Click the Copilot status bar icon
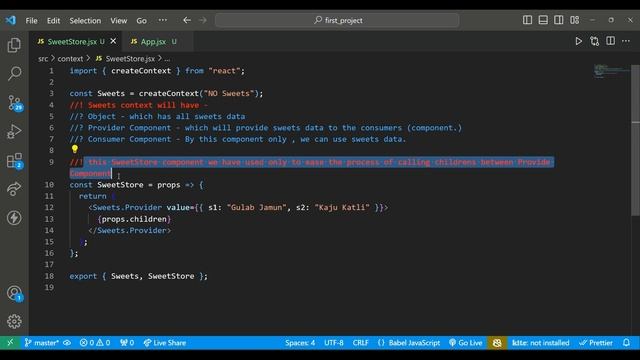 [497, 343]
